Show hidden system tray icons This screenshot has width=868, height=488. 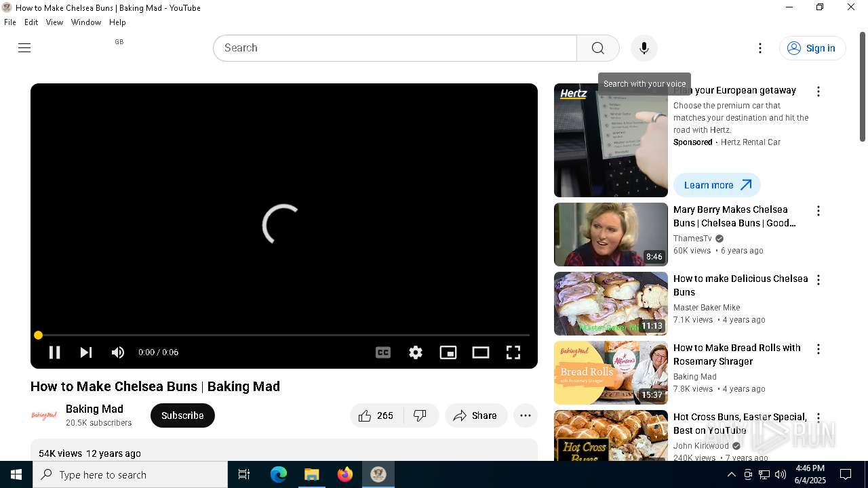(731, 474)
